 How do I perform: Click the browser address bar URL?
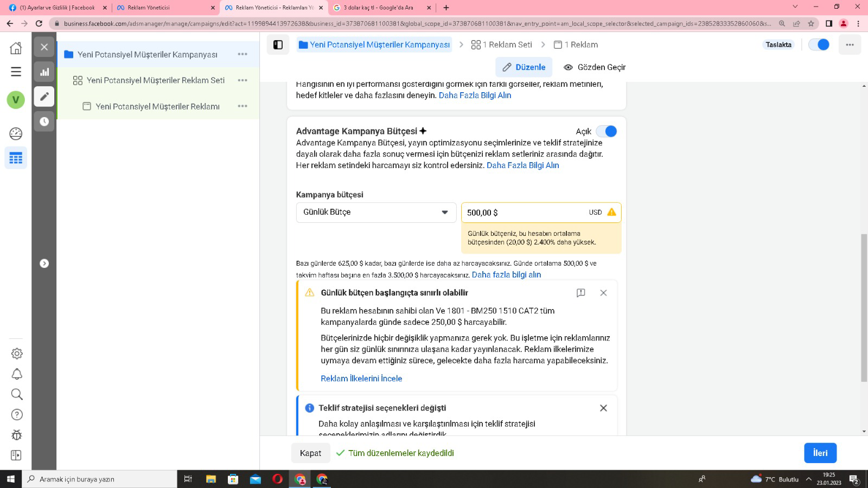(417, 23)
